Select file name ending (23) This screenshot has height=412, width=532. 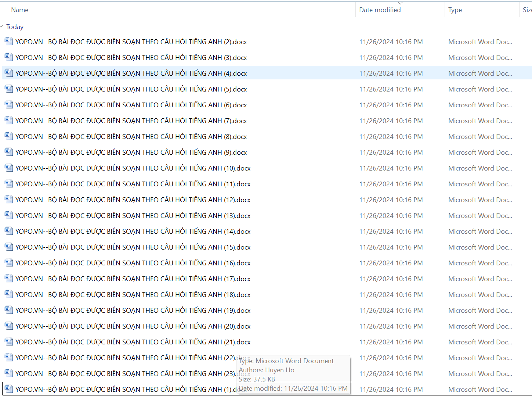tap(126, 374)
